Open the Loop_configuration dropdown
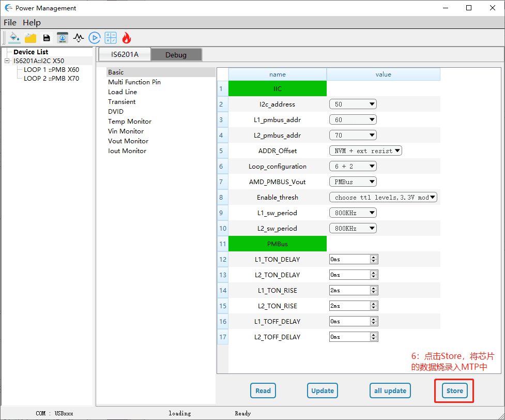This screenshot has width=505, height=420. pyautogui.click(x=353, y=167)
